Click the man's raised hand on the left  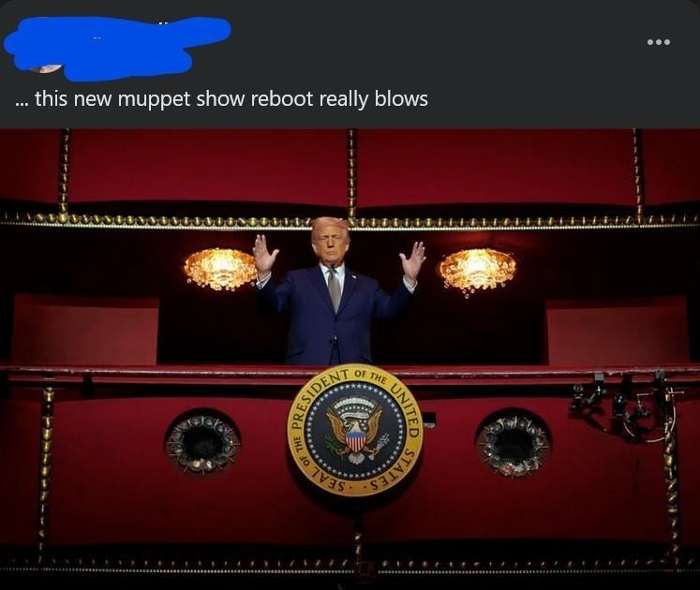click(265, 255)
